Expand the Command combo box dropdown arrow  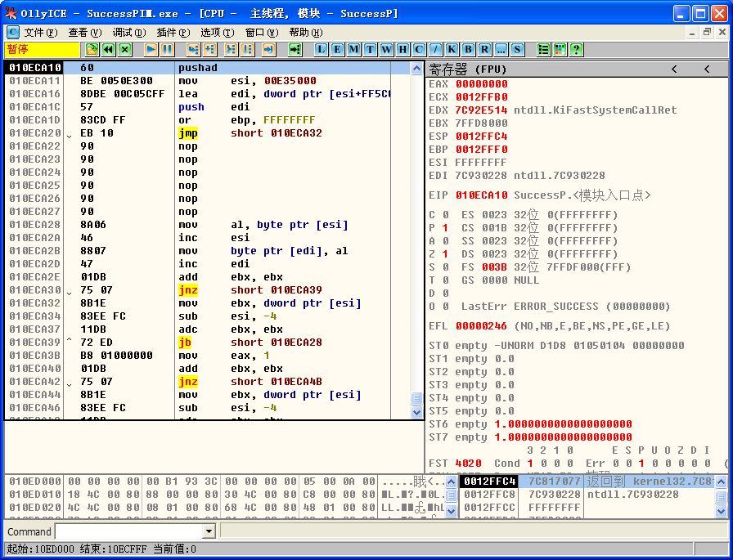click(209, 531)
